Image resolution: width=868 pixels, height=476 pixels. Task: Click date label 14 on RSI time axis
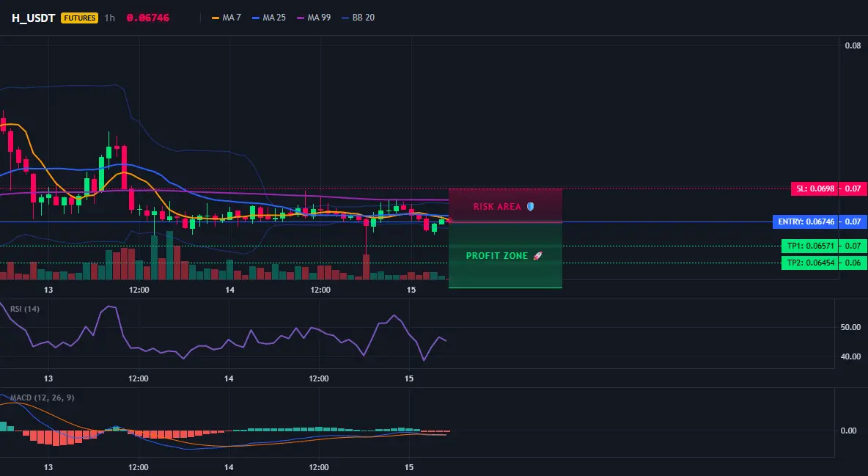(x=229, y=378)
